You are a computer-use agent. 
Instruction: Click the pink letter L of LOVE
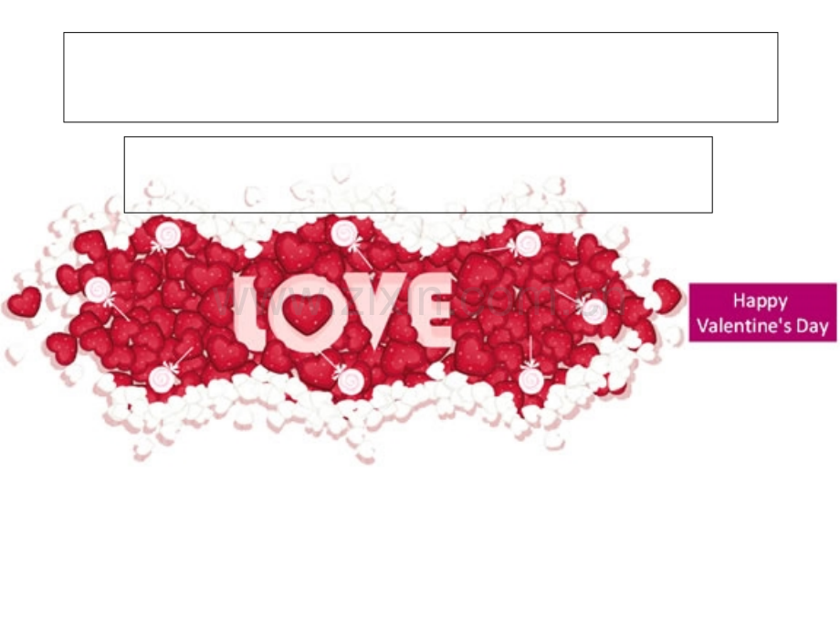[247, 313]
